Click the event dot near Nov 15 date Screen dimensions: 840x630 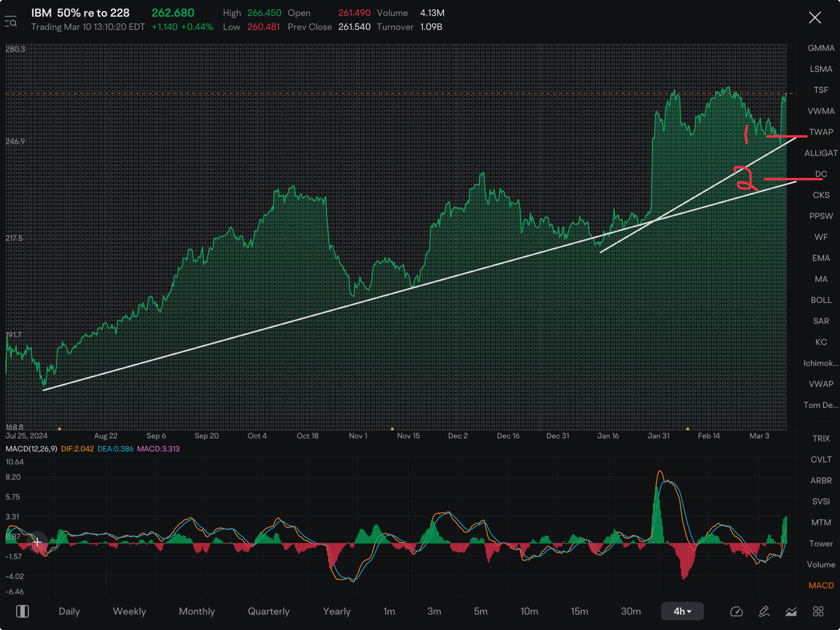coord(392,429)
